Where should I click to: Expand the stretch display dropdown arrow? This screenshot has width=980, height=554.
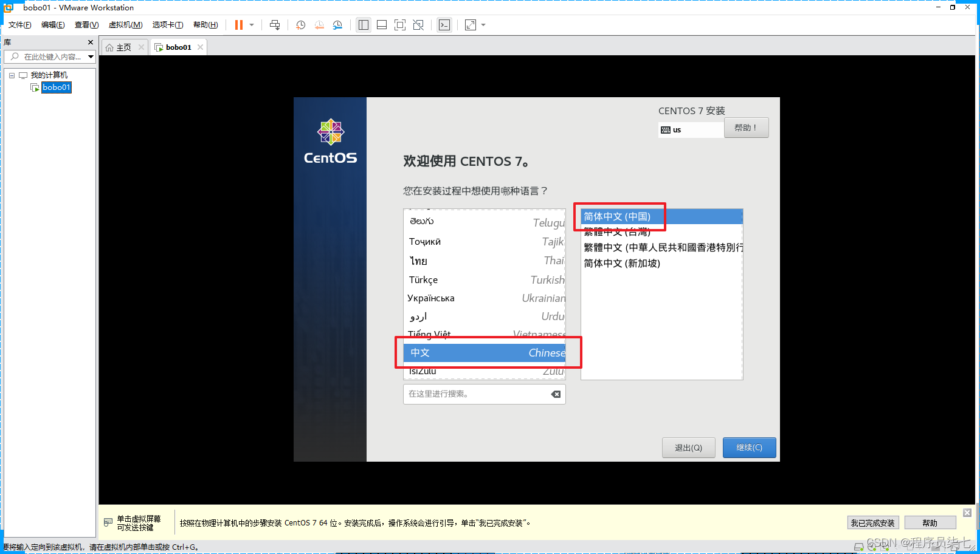tap(483, 25)
